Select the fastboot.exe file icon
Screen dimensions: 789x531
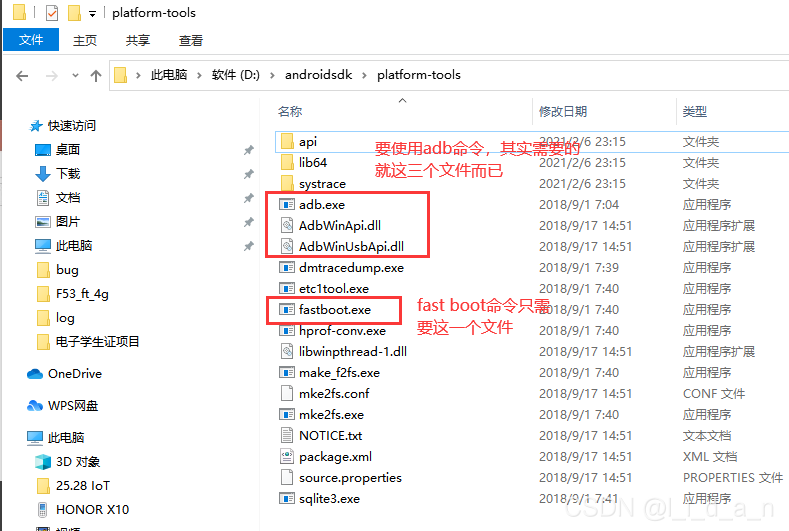pyautogui.click(x=287, y=310)
